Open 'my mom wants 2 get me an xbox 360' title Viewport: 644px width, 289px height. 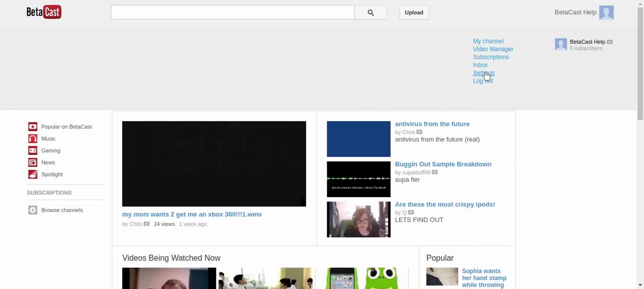[x=192, y=214]
